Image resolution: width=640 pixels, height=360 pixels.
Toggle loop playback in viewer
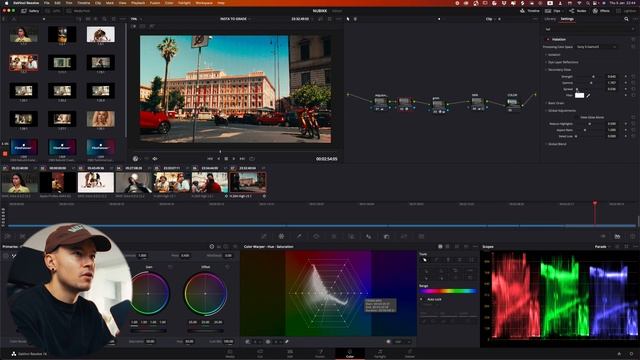click(252, 158)
